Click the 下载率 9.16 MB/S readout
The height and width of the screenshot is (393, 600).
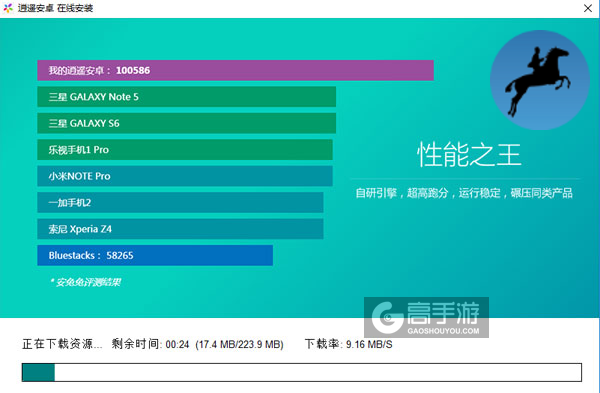349,344
